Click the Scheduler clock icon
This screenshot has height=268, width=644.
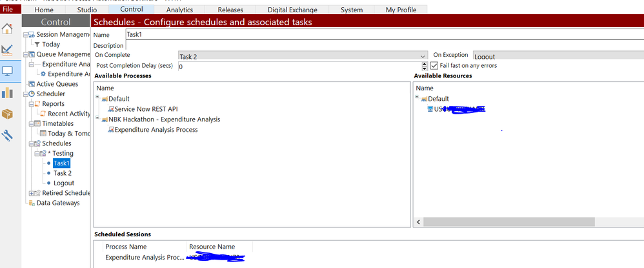click(32, 94)
